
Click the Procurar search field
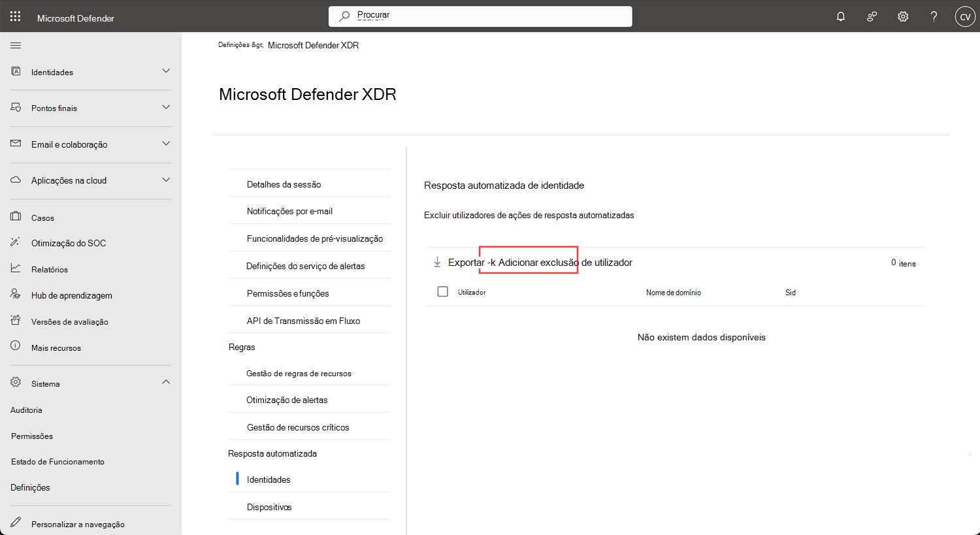pos(480,16)
